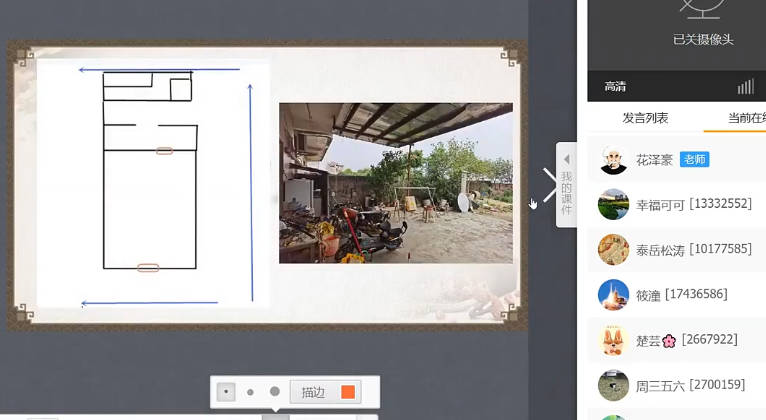Open 周三五六's avatar
Viewport: 766px width, 420px height.
pyautogui.click(x=613, y=385)
